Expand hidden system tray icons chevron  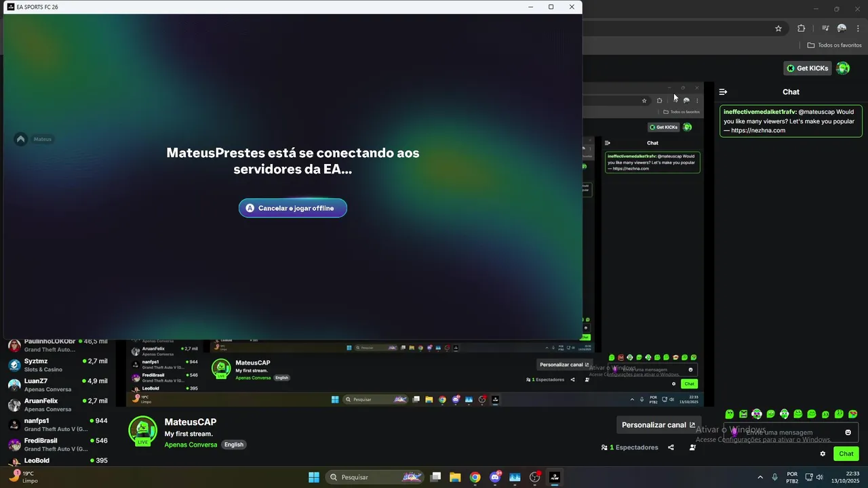760,477
